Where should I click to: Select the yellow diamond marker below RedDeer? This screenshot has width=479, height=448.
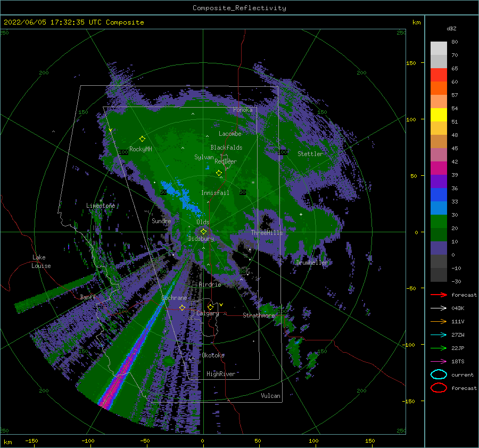[219, 173]
